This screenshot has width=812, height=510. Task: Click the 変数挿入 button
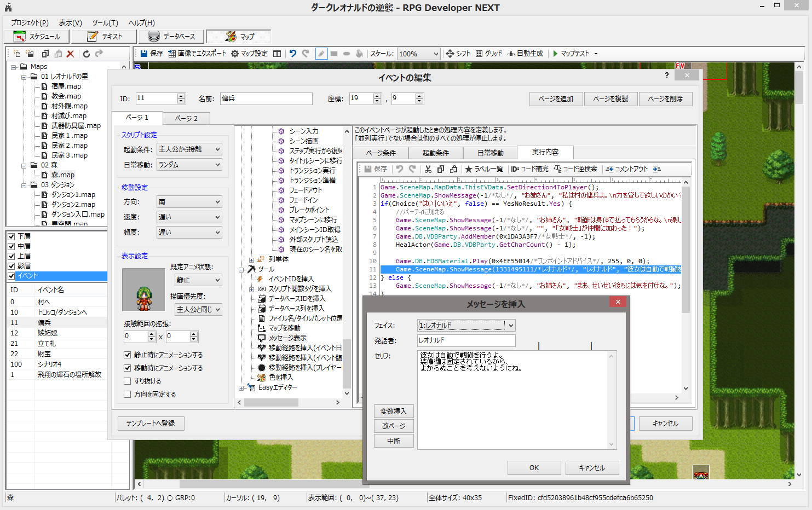click(394, 411)
